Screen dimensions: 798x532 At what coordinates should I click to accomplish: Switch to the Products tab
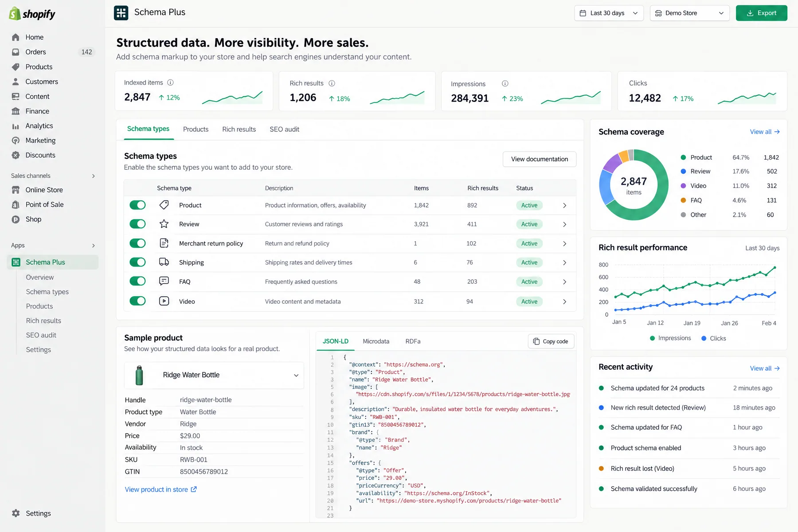(x=196, y=129)
